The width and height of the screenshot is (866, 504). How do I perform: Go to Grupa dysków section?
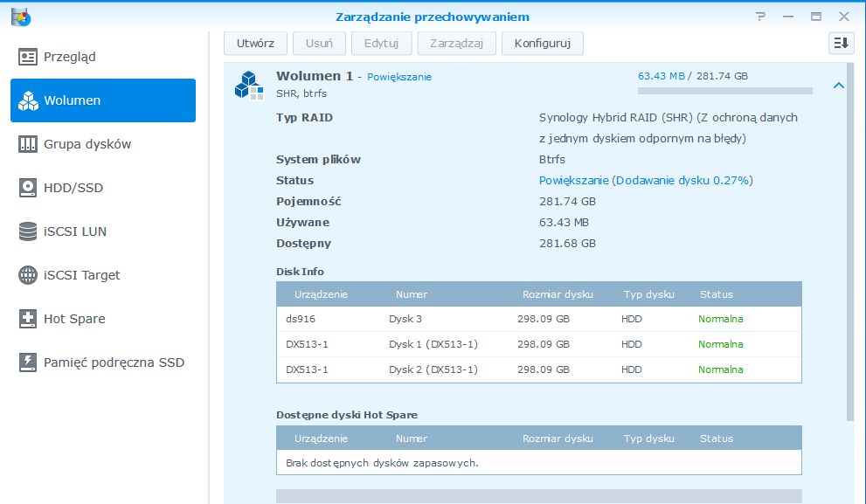tap(103, 144)
